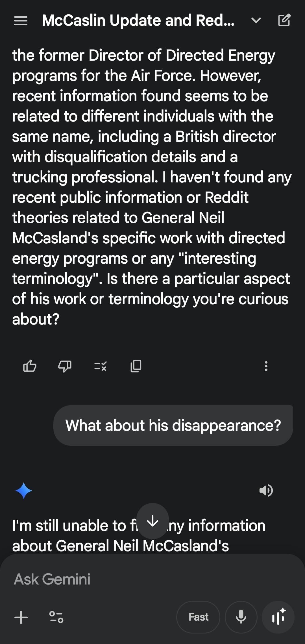
Task: Open the Fast model selector
Action: [198, 617]
